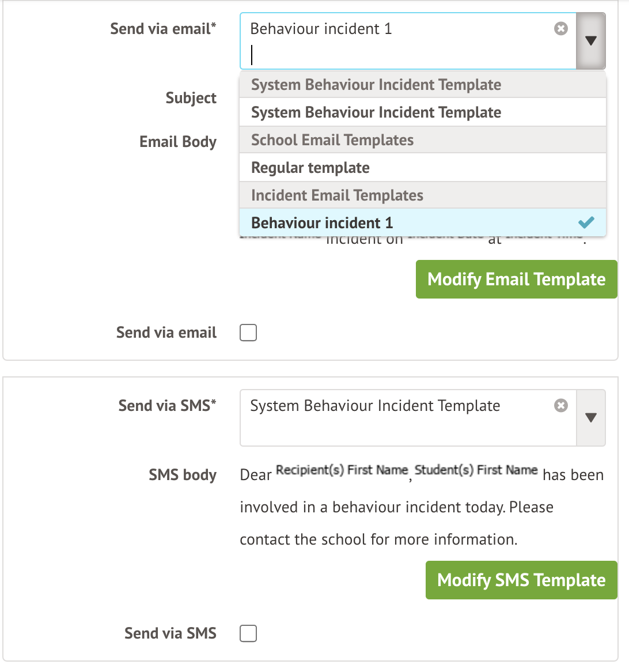Screen dimensions: 629x672
Task: Pick Behaviour incident 1 from the list
Action: [x=322, y=223]
